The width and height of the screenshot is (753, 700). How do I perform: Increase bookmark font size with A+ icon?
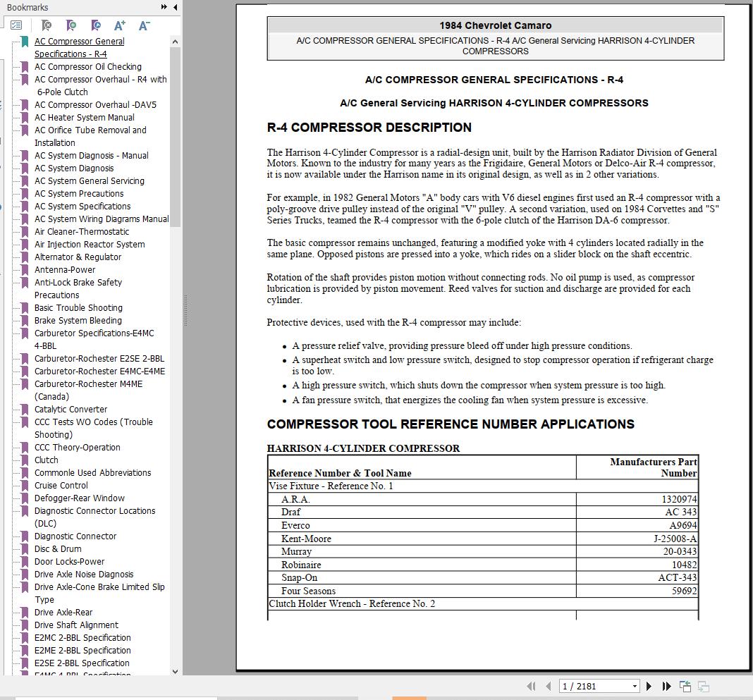(120, 25)
